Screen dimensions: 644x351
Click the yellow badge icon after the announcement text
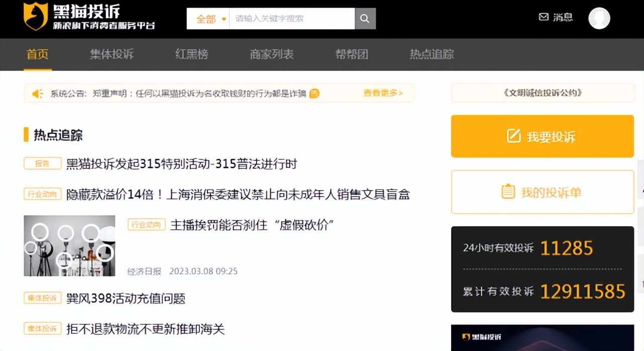click(313, 94)
